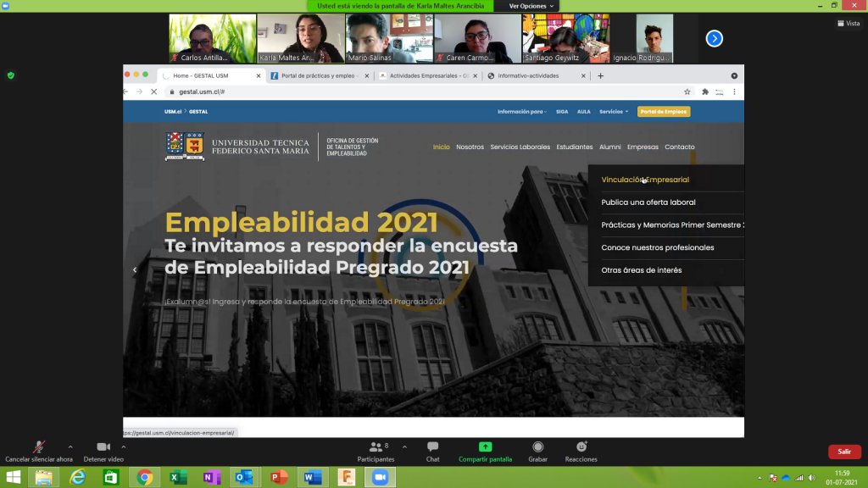
Task: Switch layout using Vista button
Action: 848,24
